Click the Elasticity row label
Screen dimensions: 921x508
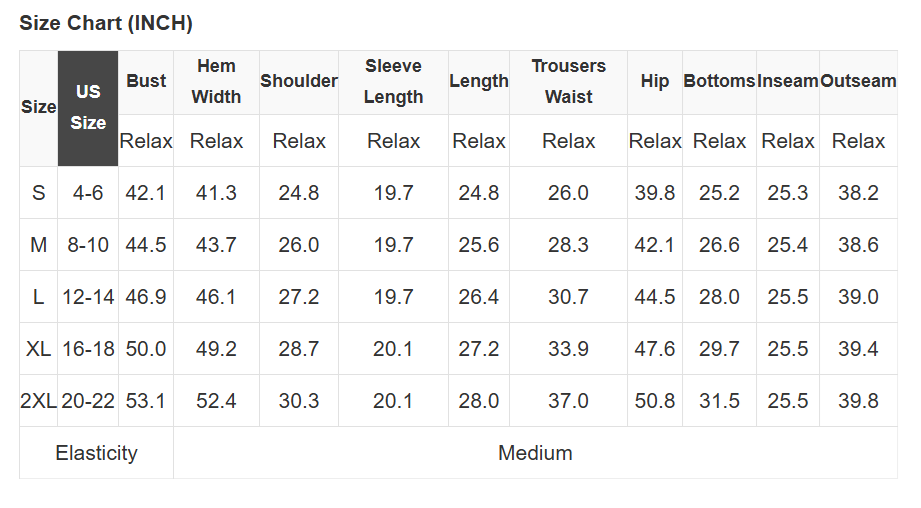click(x=96, y=453)
